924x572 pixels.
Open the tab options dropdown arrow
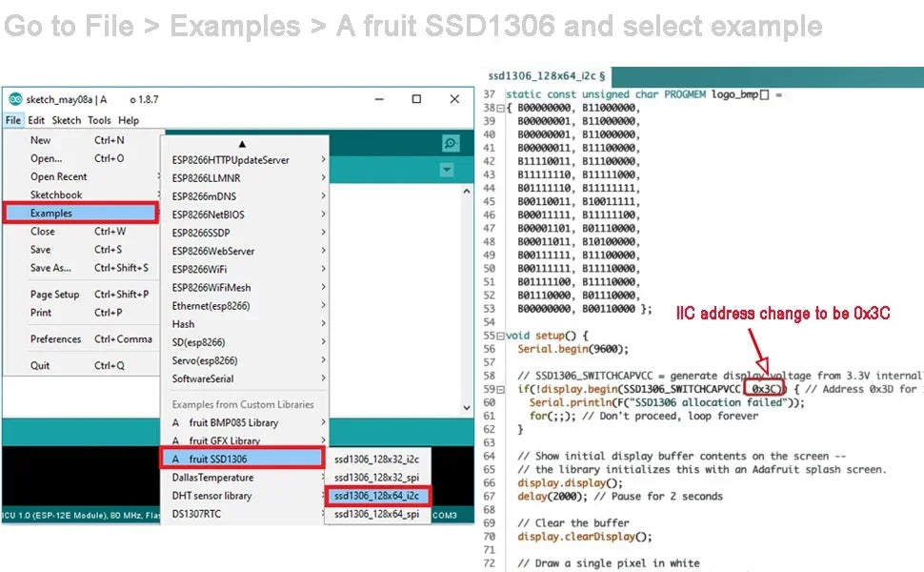(447, 170)
